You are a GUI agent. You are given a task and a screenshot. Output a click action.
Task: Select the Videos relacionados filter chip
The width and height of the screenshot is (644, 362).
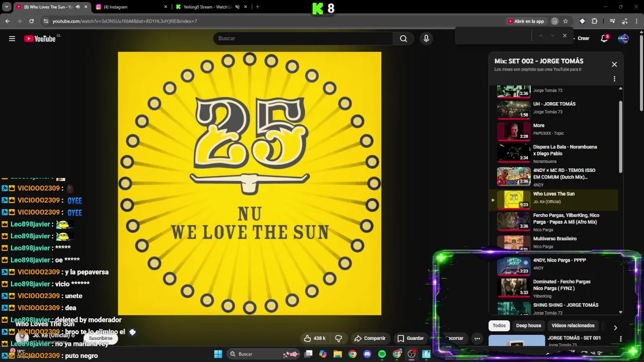(573, 326)
